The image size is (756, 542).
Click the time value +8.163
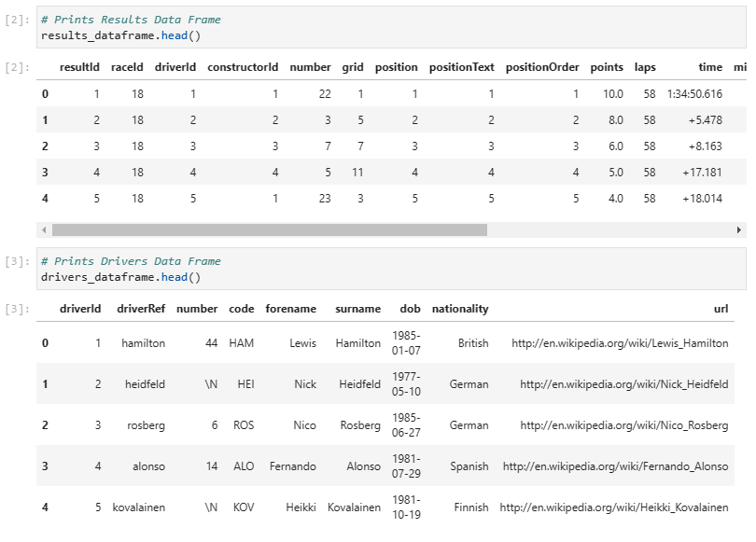(x=706, y=146)
